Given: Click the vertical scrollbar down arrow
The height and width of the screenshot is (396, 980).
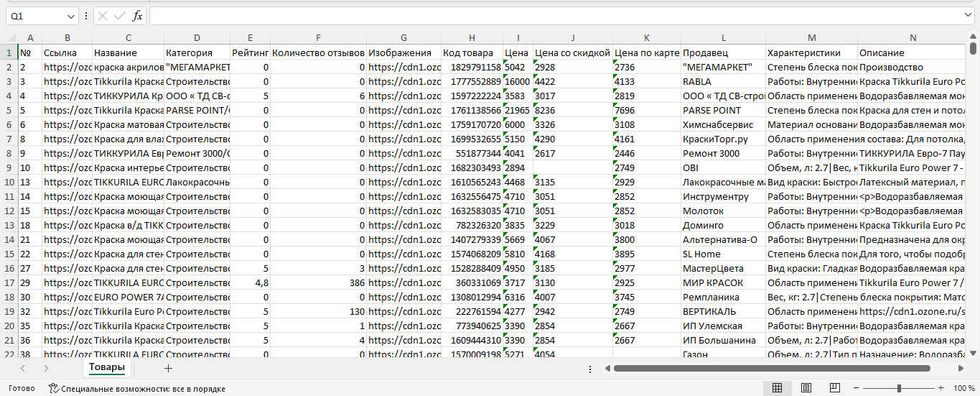Looking at the screenshot, I should point(973,353).
